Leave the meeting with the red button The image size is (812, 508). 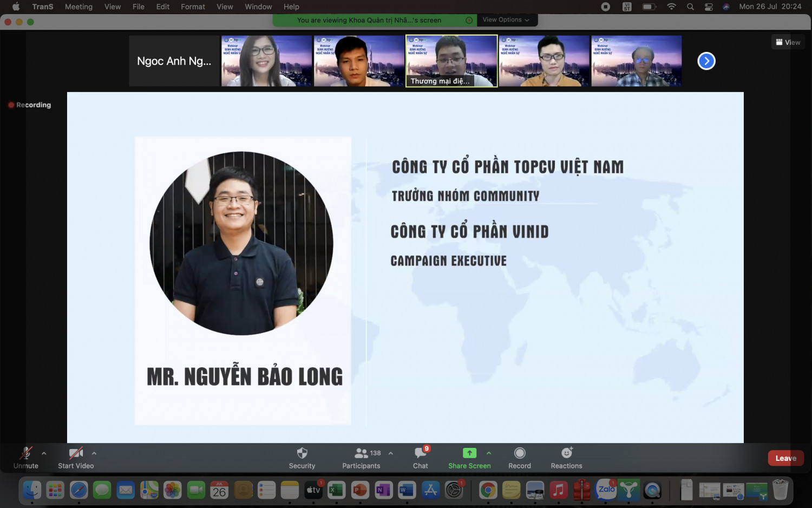[x=786, y=458]
